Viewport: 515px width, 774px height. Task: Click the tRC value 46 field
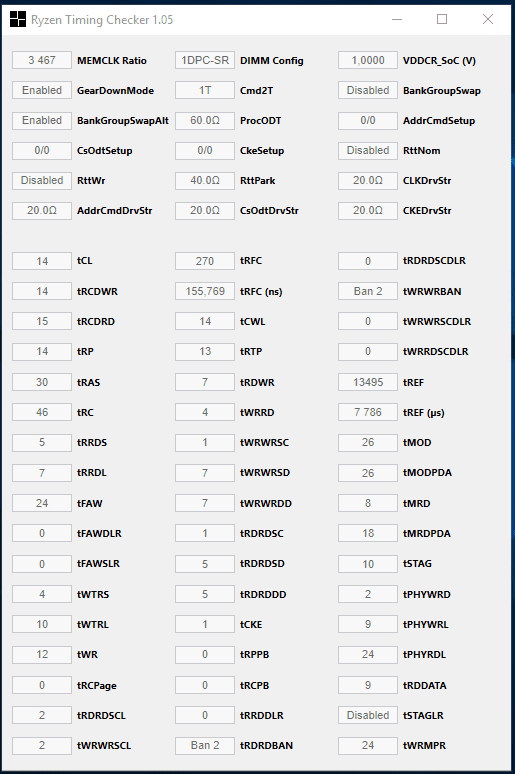click(42, 412)
